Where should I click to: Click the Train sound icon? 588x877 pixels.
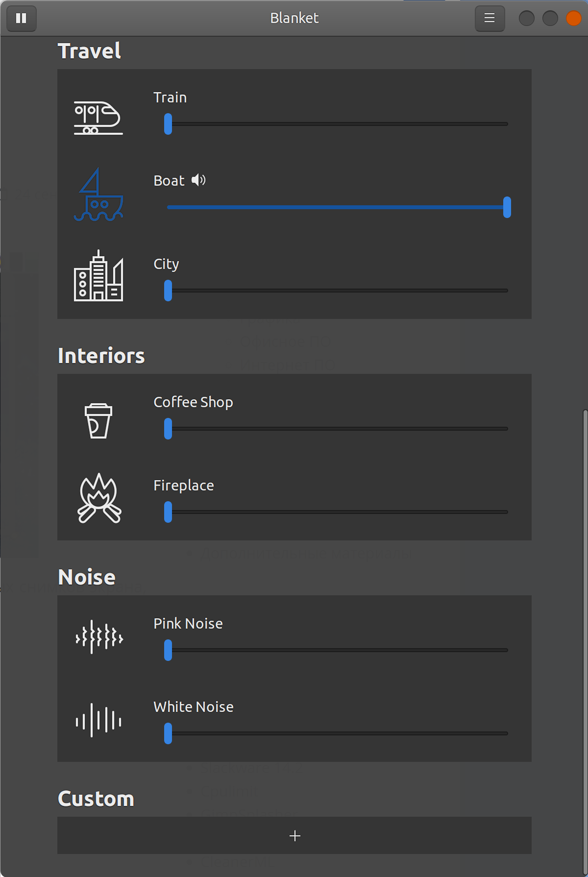[x=98, y=118]
